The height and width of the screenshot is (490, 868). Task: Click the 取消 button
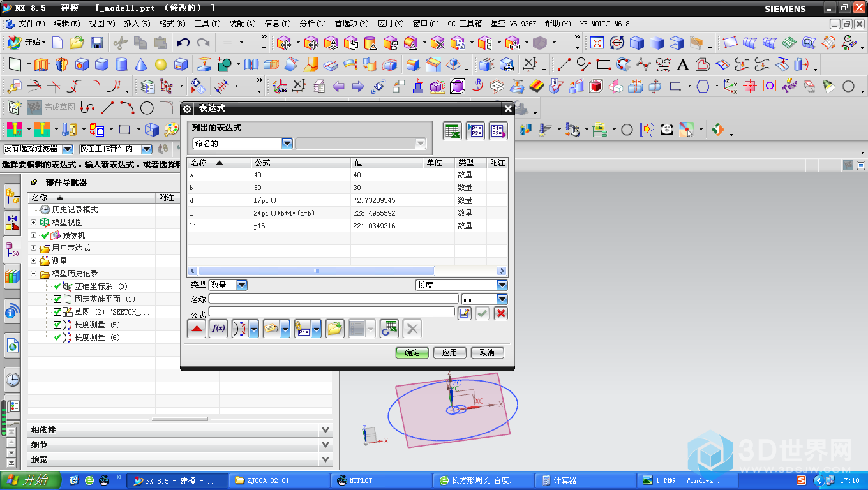click(x=487, y=353)
